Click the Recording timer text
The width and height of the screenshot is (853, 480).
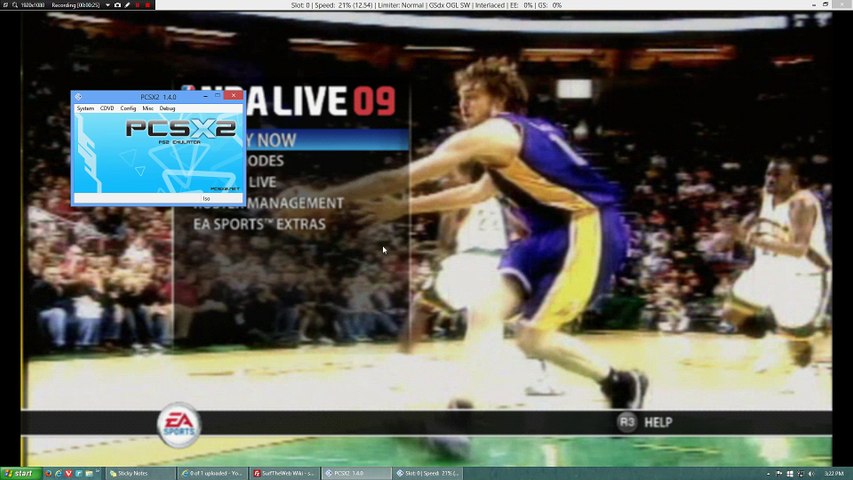tap(76, 5)
